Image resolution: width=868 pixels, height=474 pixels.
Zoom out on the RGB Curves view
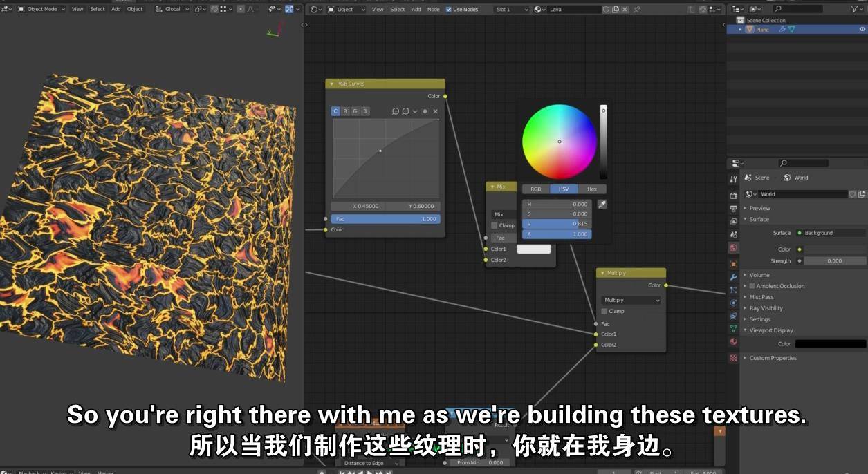point(405,111)
